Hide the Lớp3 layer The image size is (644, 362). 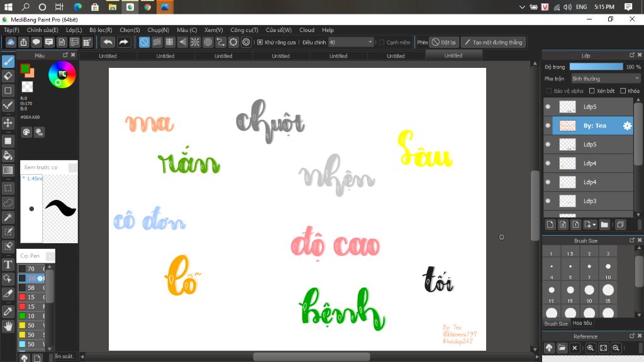pyautogui.click(x=548, y=201)
